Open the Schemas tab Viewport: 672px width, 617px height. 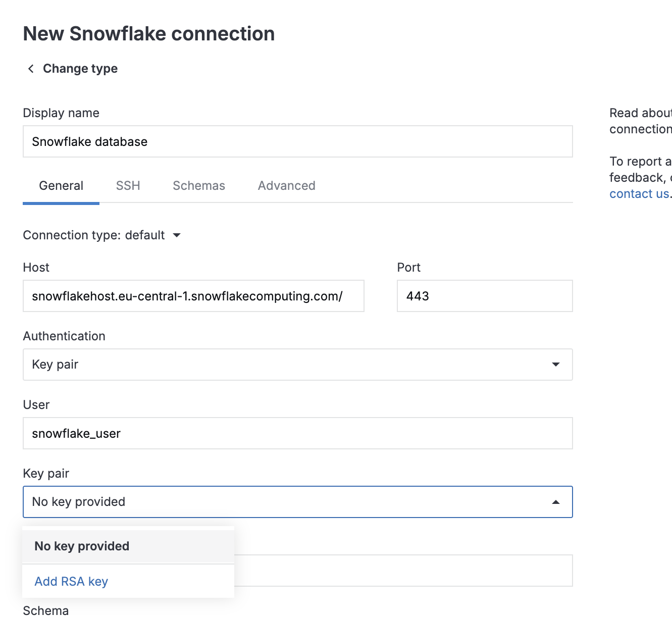(199, 186)
